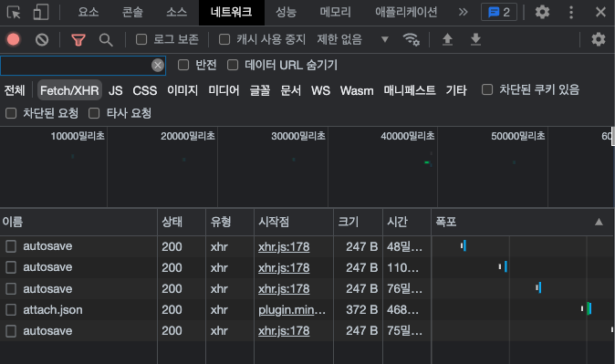Check 데이터 URL 숨기기 option
This screenshot has height=364, width=615.
(233, 65)
